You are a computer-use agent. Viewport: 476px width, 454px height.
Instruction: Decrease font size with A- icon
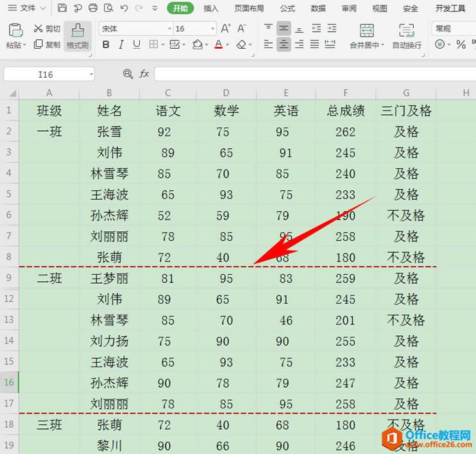242,28
